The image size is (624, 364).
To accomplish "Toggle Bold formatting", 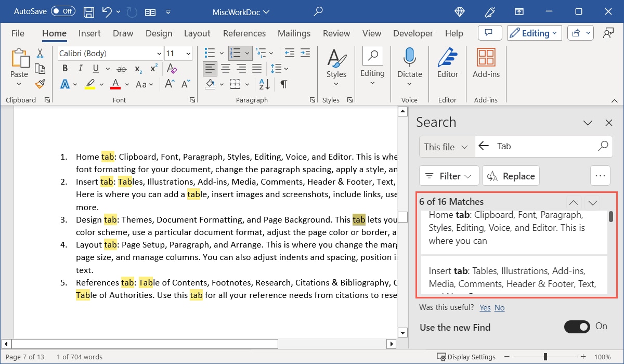I will tap(64, 68).
